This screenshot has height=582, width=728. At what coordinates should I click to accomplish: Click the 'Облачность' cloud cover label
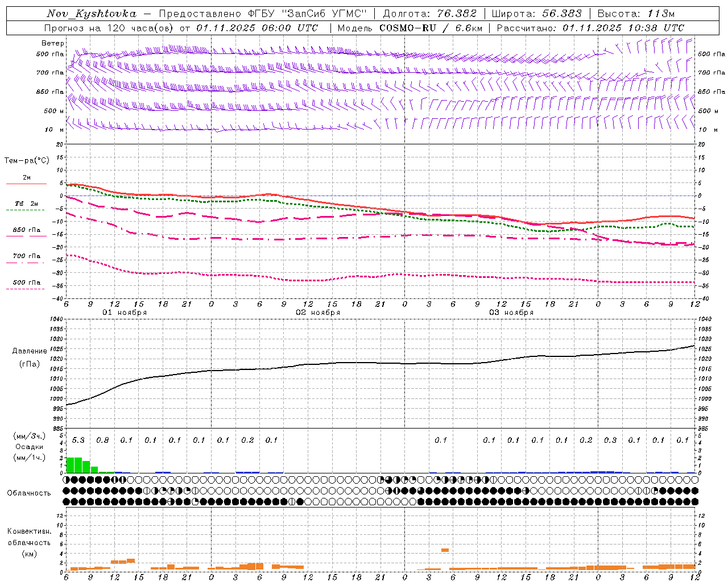[29, 493]
